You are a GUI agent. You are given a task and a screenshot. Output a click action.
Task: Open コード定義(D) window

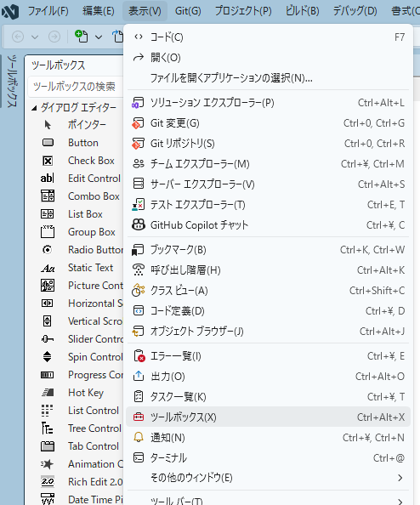pos(269,311)
